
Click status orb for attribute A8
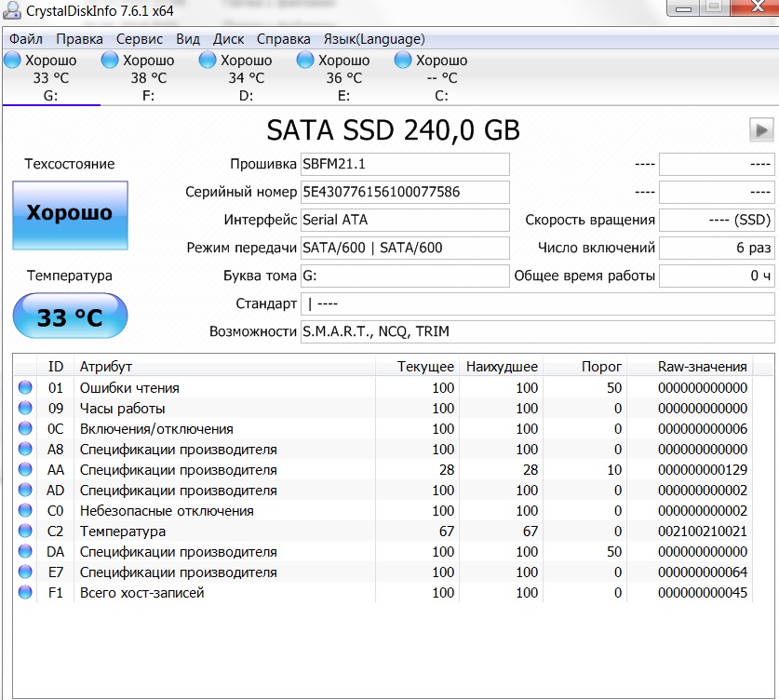click(25, 449)
